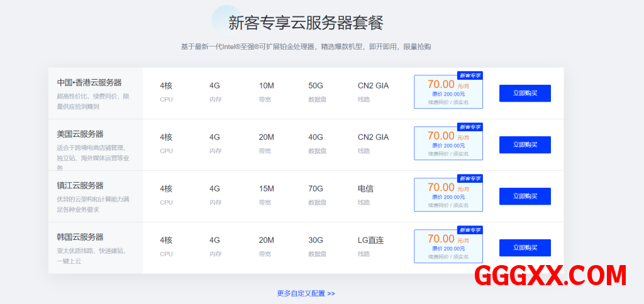The height and width of the screenshot is (304, 644).
Task: Click 立即购买 for 中国•香港云服务器
Action: pos(525,93)
